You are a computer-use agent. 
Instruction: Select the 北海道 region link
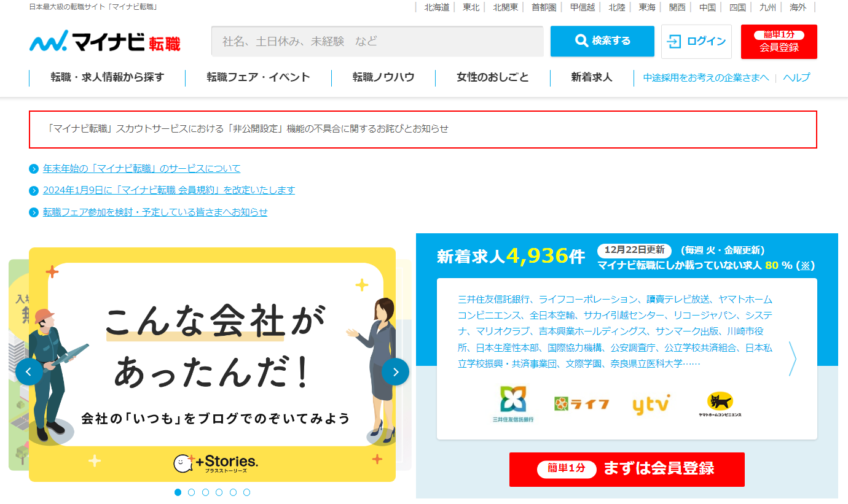(x=437, y=7)
